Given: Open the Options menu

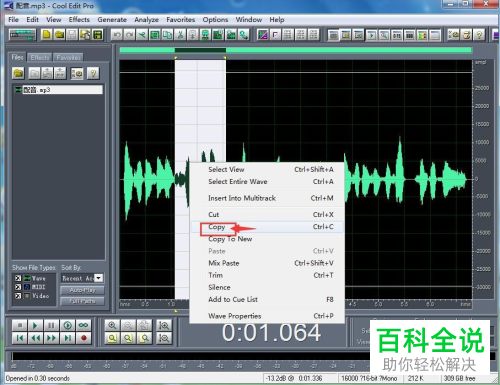Looking at the screenshot, I should (215, 20).
